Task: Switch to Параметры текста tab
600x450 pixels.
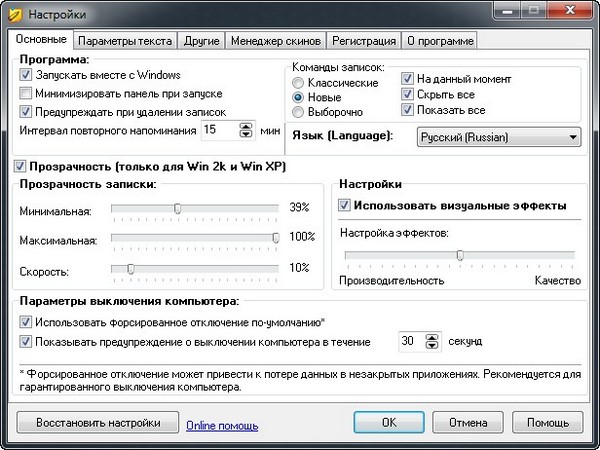Action: (126, 41)
